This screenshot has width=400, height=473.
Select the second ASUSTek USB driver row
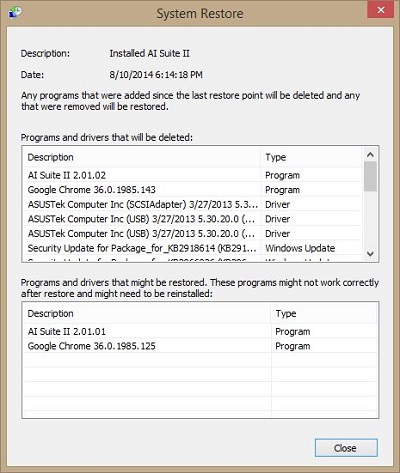[x=193, y=234]
